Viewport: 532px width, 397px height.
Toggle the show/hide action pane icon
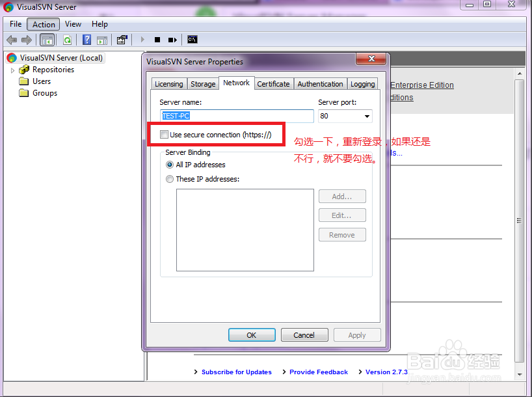point(102,40)
